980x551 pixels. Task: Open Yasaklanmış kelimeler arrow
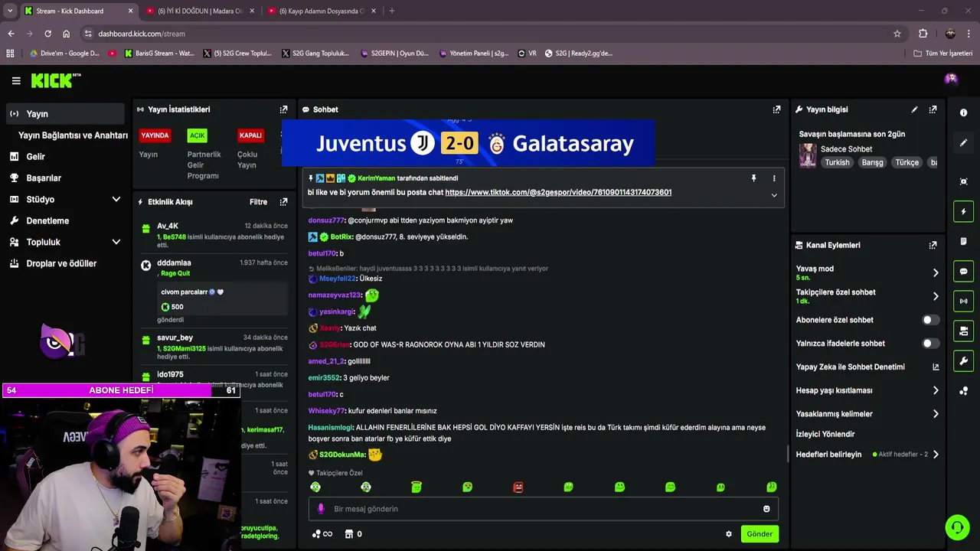(936, 414)
